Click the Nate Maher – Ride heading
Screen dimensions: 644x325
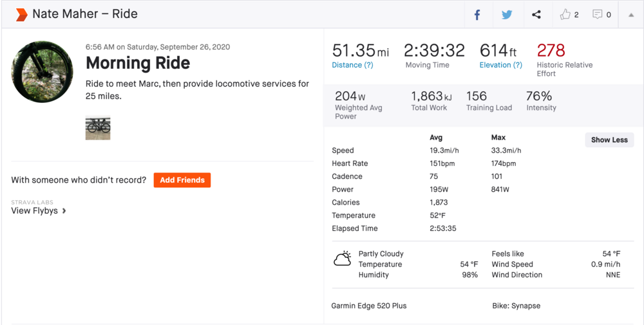[x=85, y=14]
